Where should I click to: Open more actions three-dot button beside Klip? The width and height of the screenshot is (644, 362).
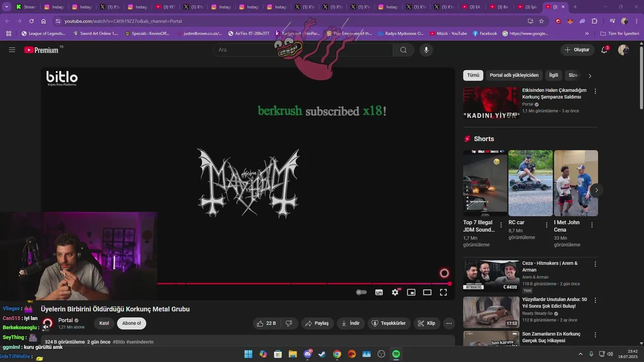click(x=449, y=323)
